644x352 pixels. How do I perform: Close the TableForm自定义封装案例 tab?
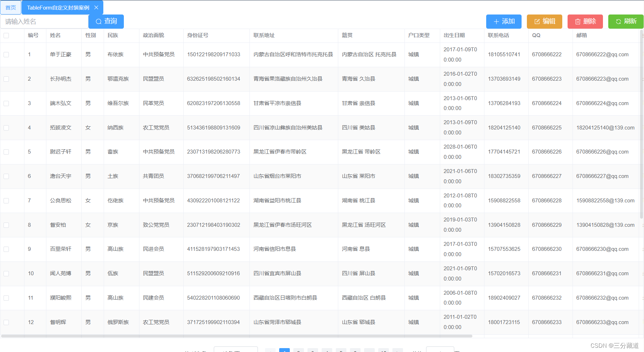click(x=96, y=7)
